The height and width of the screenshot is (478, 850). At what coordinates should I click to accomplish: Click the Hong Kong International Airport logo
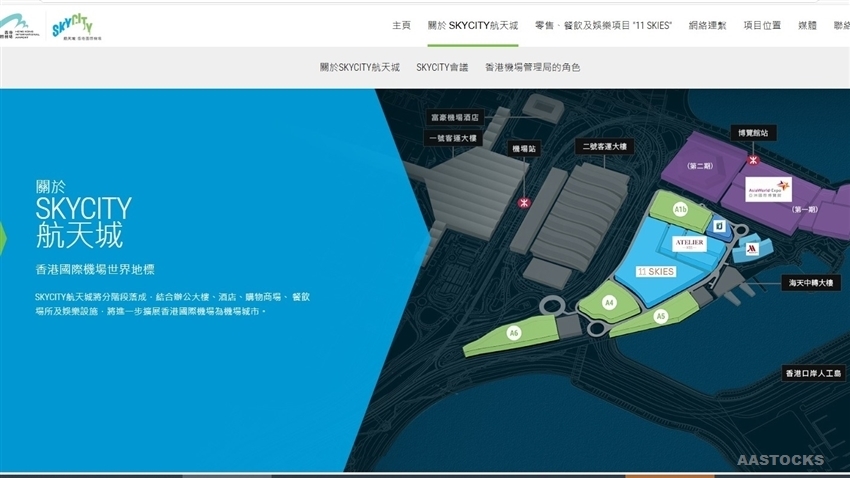coord(20,26)
